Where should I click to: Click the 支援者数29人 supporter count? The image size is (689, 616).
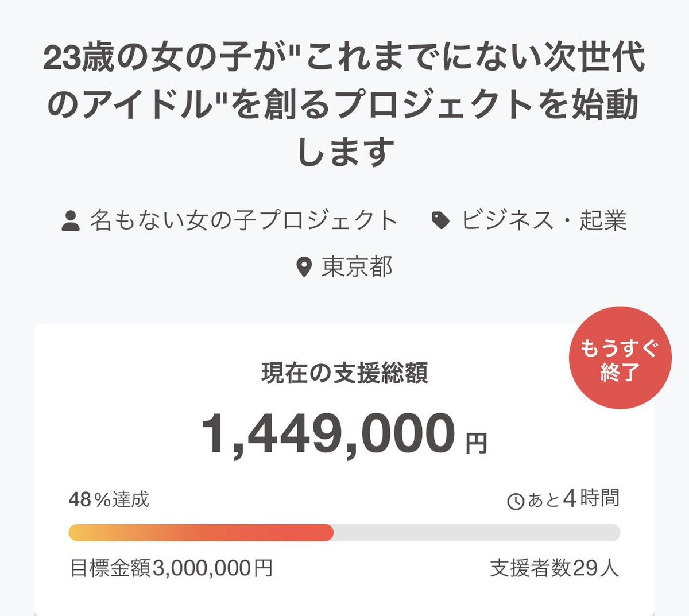[555, 568]
